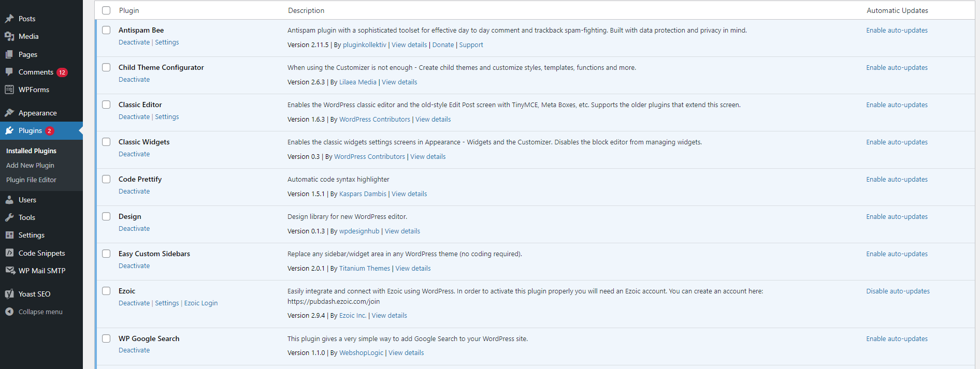Click the Automatic Updates column header

coord(897,10)
